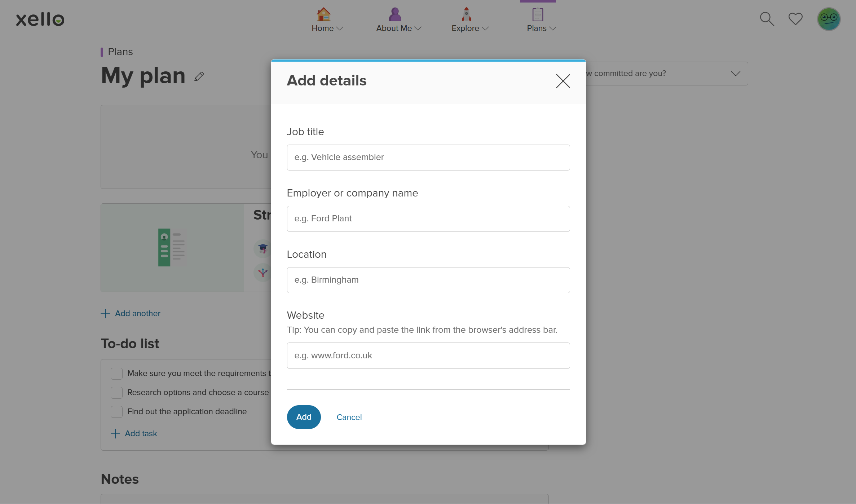
Task: Expand the Home navigation dropdown
Action: 340,28
